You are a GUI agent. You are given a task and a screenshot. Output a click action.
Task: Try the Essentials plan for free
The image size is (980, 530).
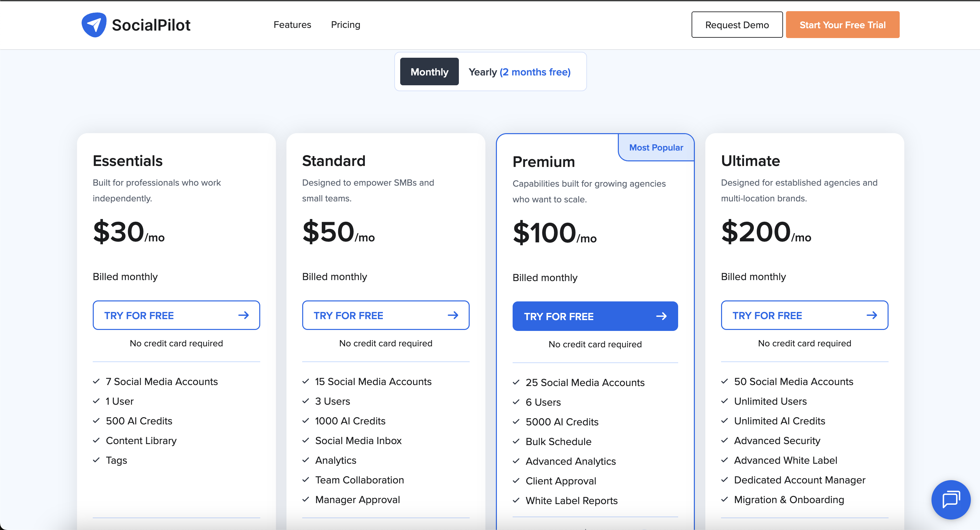(x=176, y=315)
